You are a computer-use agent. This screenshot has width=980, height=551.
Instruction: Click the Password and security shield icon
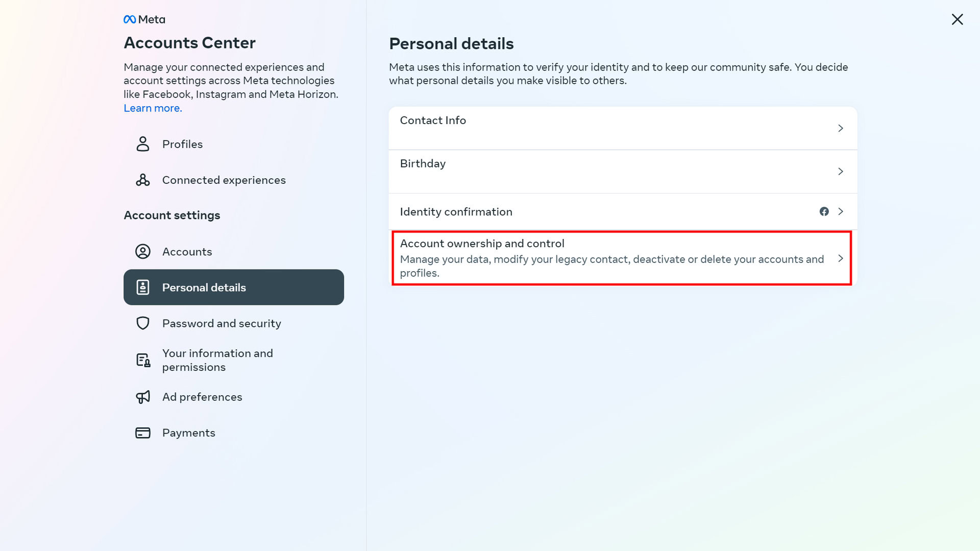[x=143, y=323]
